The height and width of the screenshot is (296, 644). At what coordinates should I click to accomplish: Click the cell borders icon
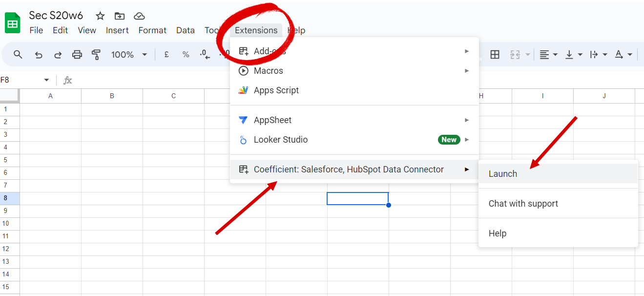[x=495, y=55]
